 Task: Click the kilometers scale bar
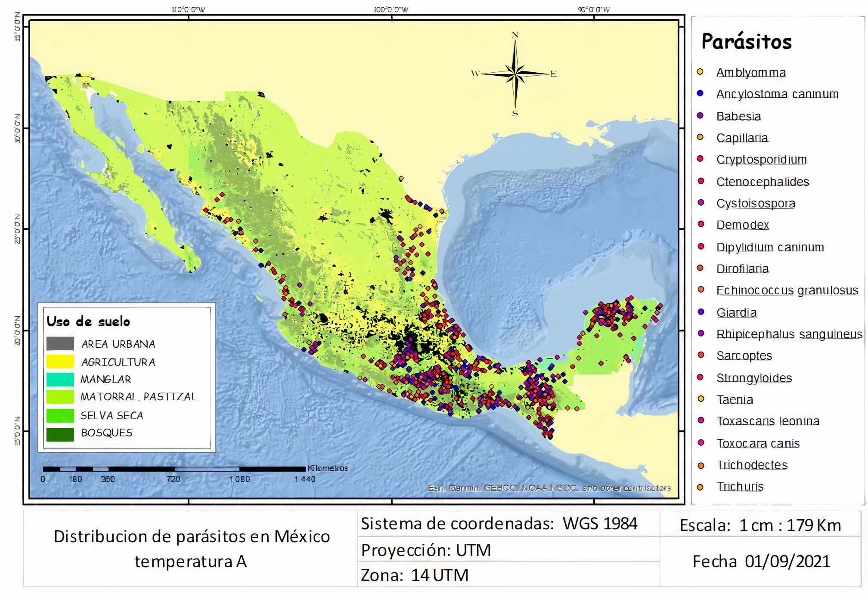(x=174, y=468)
